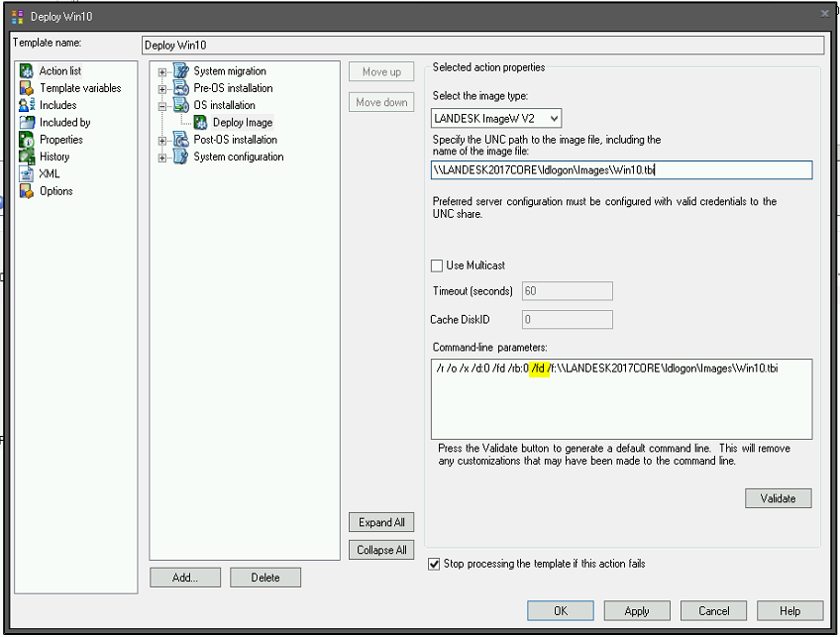The image size is (840, 637).
Task: Expand the Post-OS installation node
Action: (x=161, y=141)
